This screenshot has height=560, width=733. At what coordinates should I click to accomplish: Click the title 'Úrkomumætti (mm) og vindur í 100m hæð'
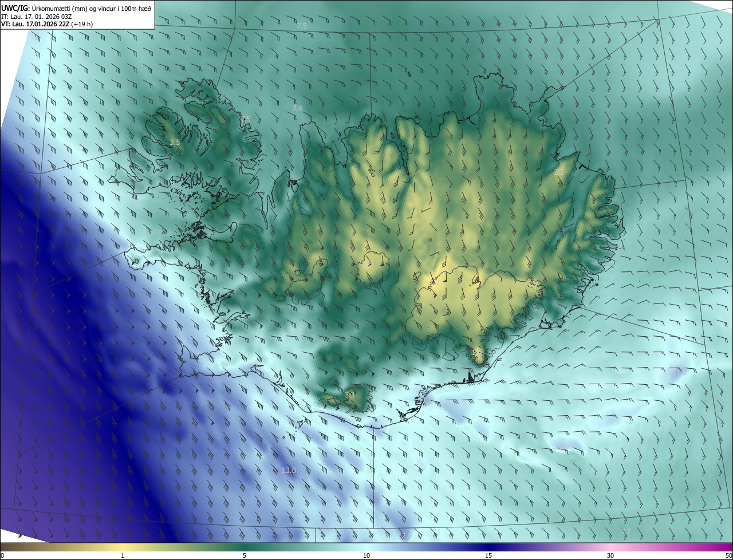[x=91, y=7]
